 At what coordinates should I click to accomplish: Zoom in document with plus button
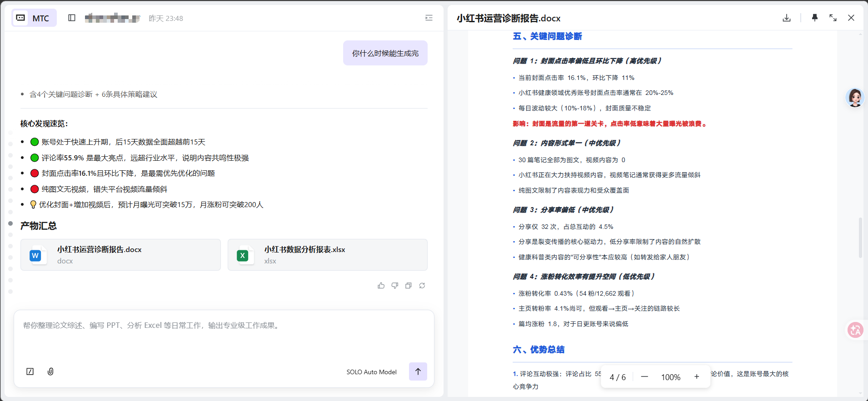696,377
